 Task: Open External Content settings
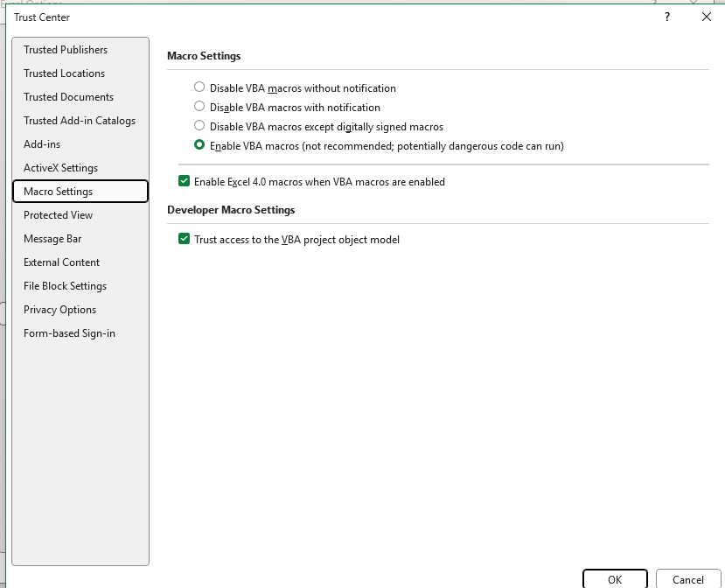pyautogui.click(x=80, y=262)
